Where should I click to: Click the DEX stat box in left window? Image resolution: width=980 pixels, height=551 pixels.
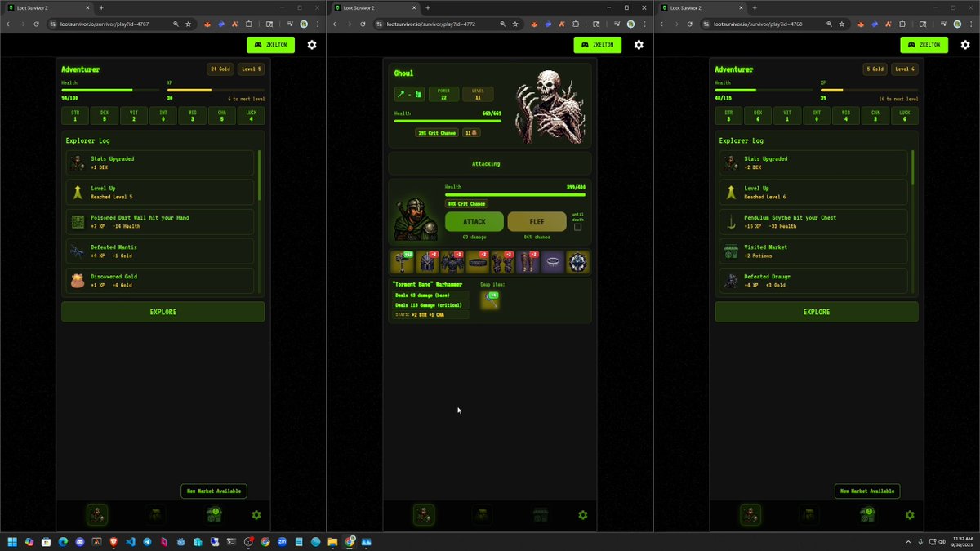pyautogui.click(x=105, y=116)
